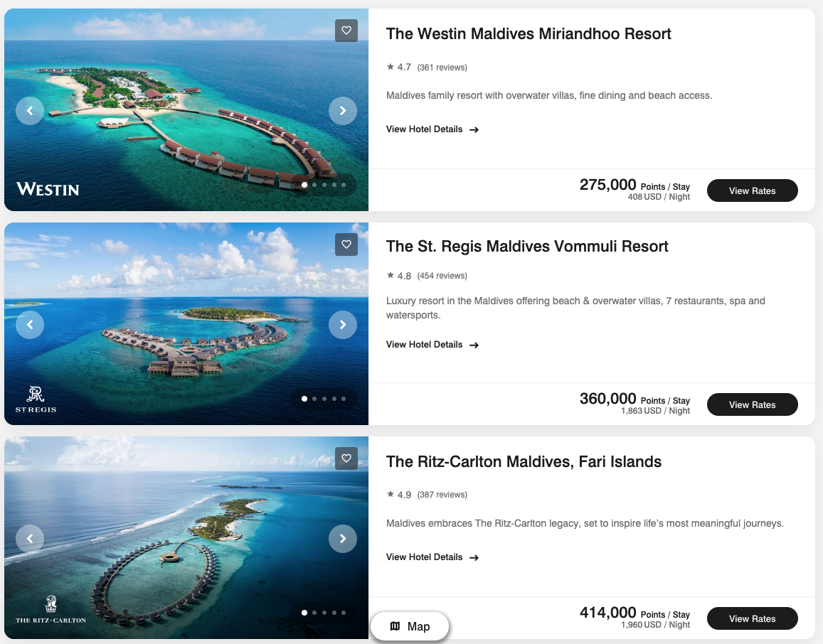823x644 pixels.
Task: Toggle heart on Ritz-Carlton Maldives photo
Action: 346,458
